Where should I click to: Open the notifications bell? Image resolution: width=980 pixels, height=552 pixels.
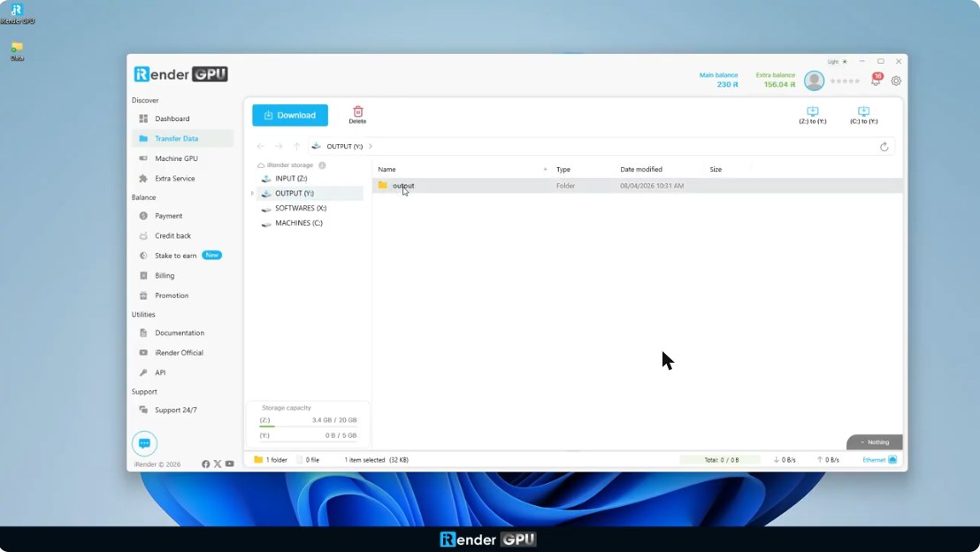click(876, 80)
